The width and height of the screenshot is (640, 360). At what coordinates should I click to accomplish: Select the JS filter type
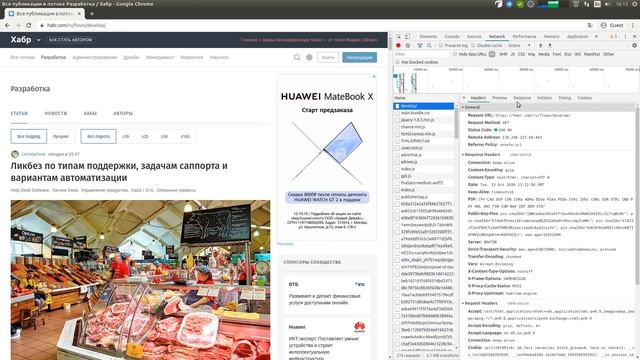click(513, 54)
